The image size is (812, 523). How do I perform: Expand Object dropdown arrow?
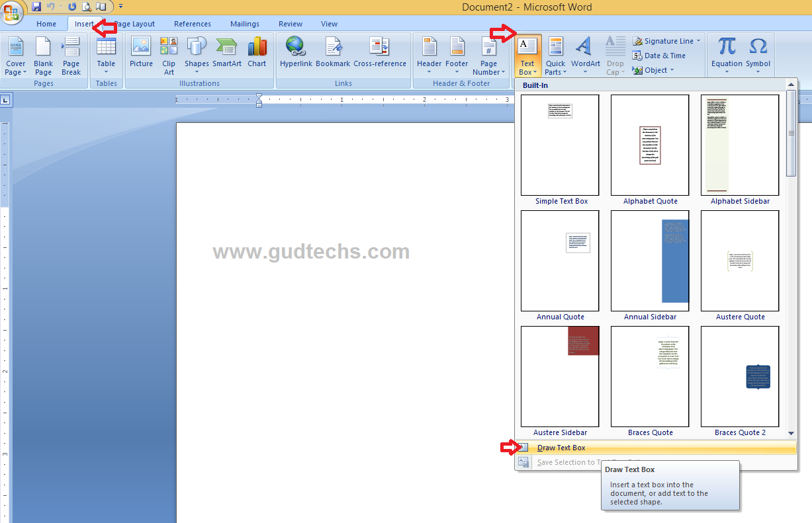tap(672, 70)
